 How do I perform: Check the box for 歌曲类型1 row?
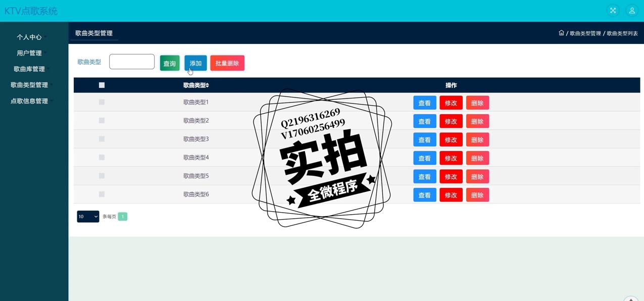click(102, 102)
